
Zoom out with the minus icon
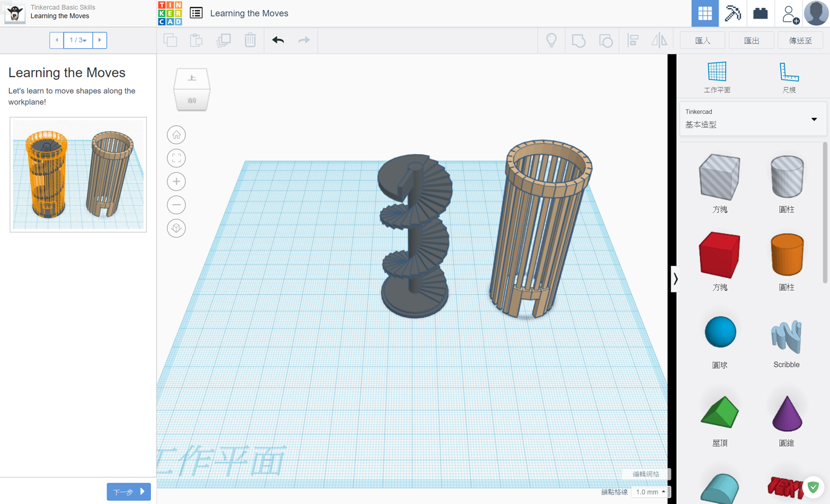176,205
